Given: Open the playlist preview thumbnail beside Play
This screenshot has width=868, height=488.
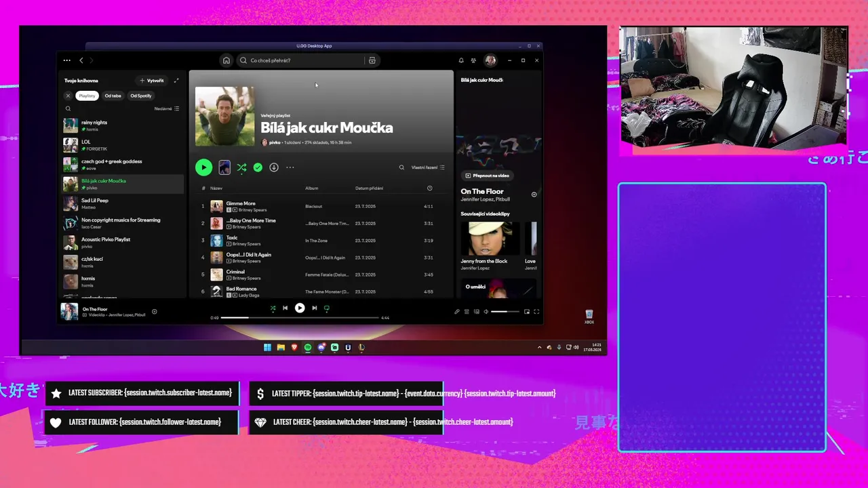Looking at the screenshot, I should 224,167.
